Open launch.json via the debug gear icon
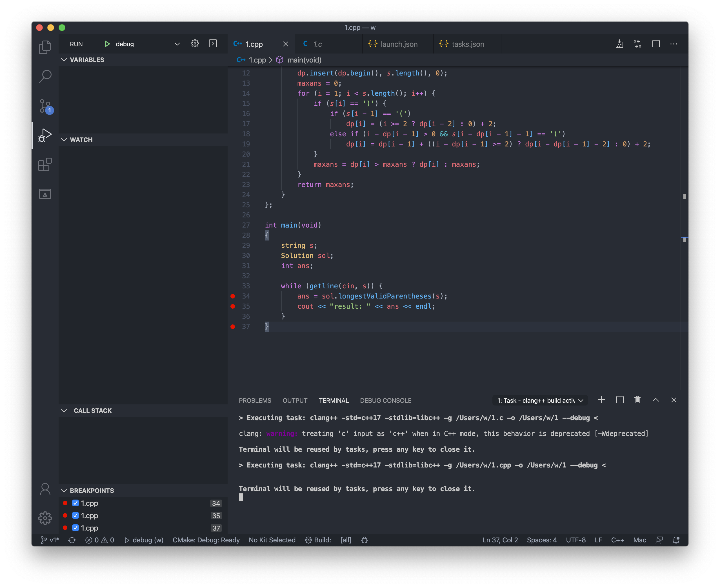The image size is (720, 588). 195,44
